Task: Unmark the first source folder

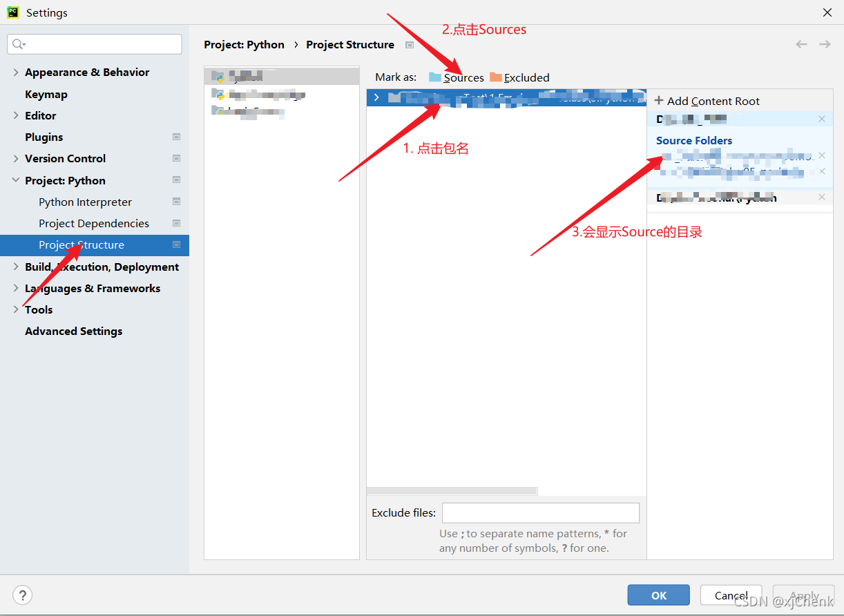Action: pos(822,155)
